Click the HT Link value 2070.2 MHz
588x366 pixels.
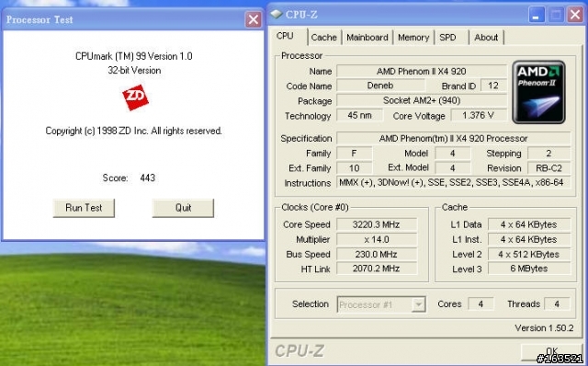tap(377, 269)
